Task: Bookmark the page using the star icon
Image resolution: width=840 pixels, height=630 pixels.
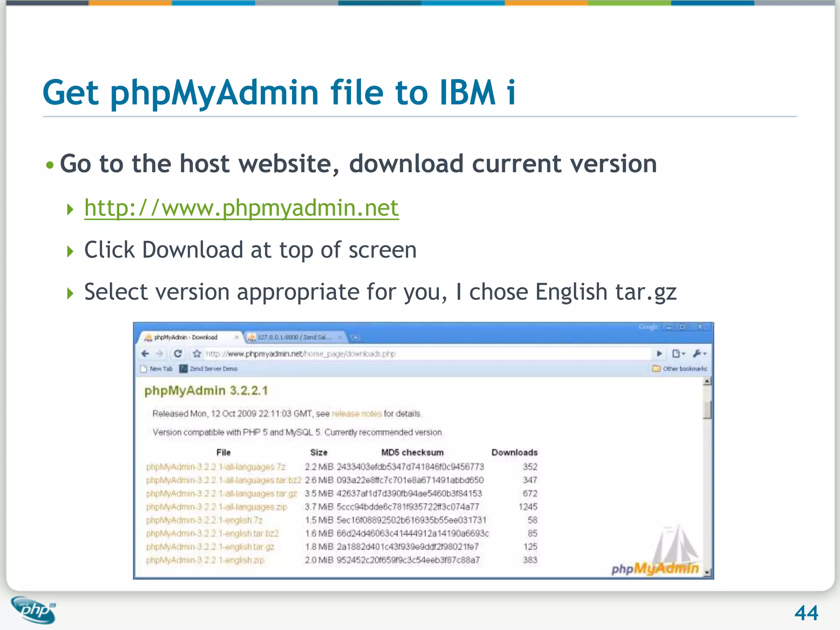Action: (x=197, y=354)
